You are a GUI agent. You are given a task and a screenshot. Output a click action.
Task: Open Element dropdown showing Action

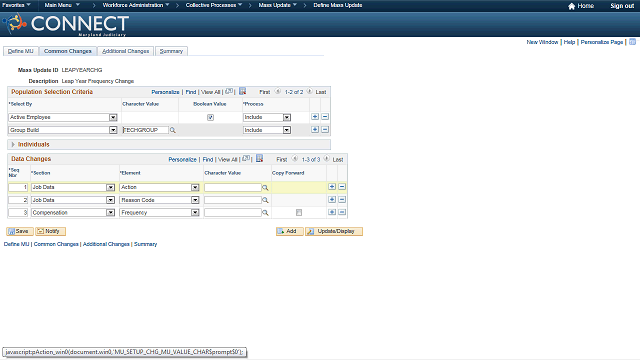[x=160, y=187]
